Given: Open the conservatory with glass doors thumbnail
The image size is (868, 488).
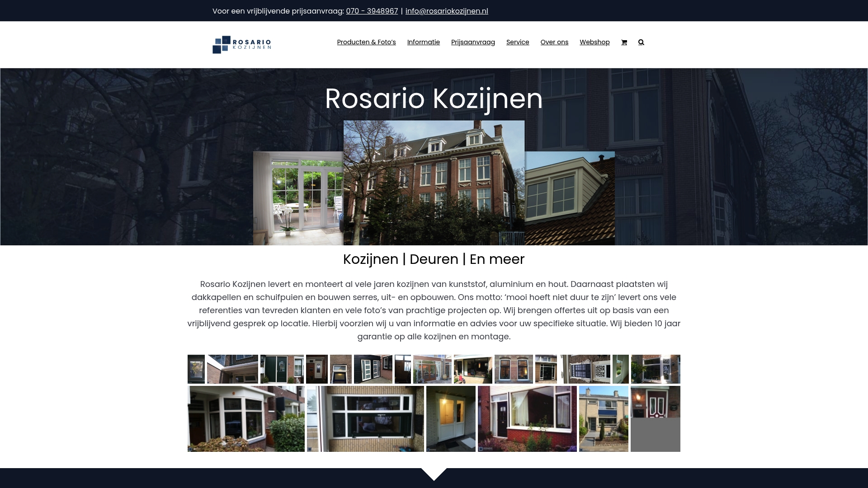Looking at the screenshot, I should coord(433,369).
